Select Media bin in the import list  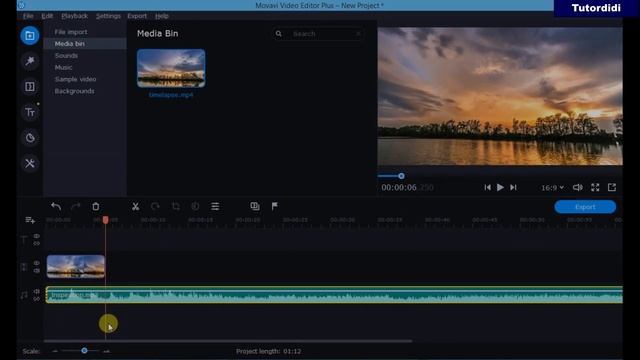click(x=85, y=44)
